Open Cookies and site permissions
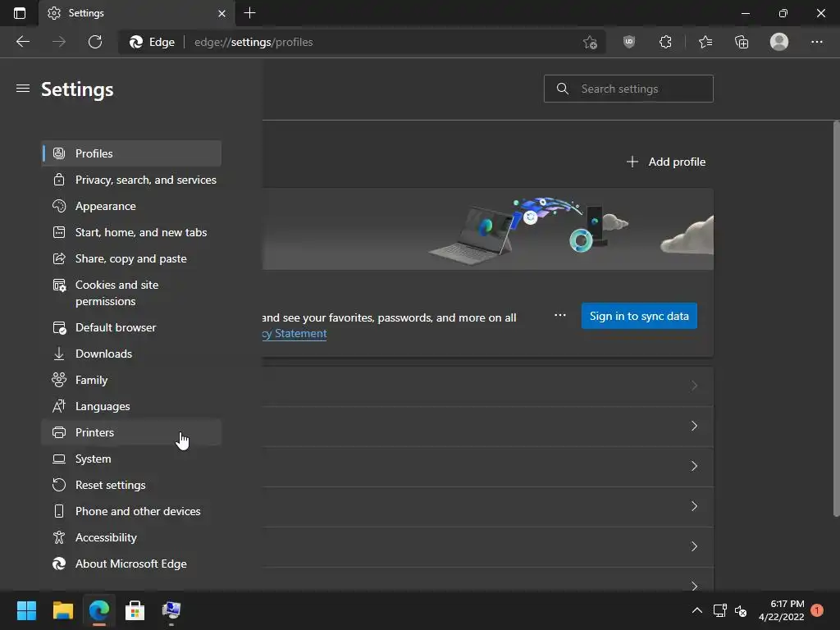Viewport: 840px width, 630px height. click(x=131, y=293)
